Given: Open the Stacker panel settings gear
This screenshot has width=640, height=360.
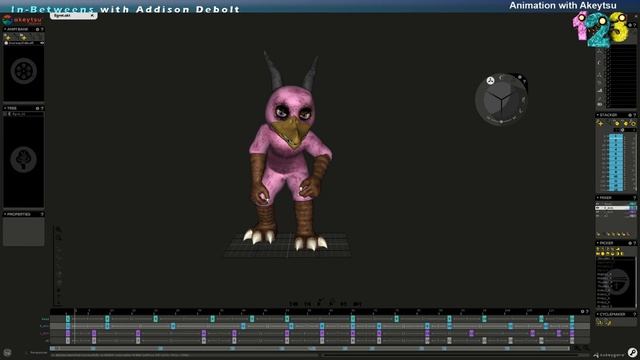Looking at the screenshot, I should pyautogui.click(x=630, y=115).
